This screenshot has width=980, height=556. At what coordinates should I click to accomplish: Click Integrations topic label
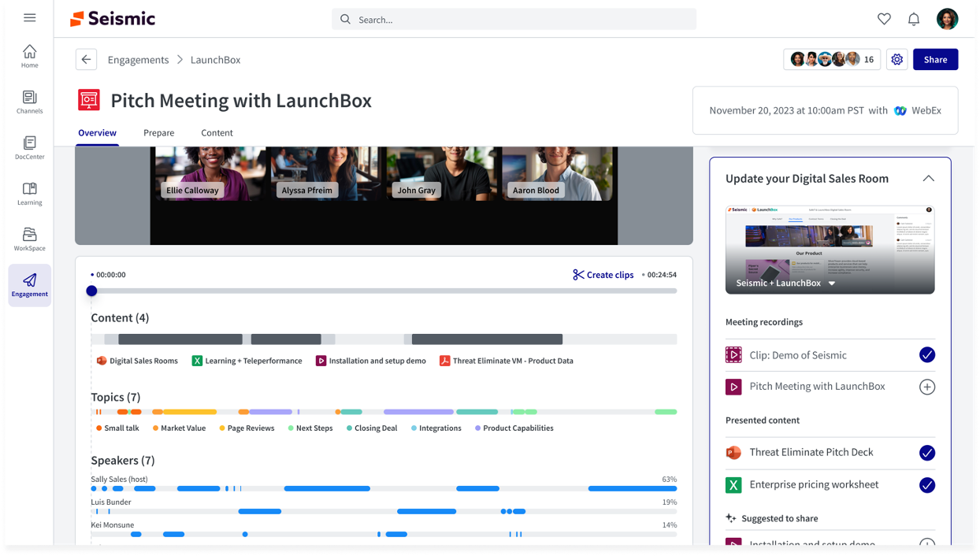(440, 428)
